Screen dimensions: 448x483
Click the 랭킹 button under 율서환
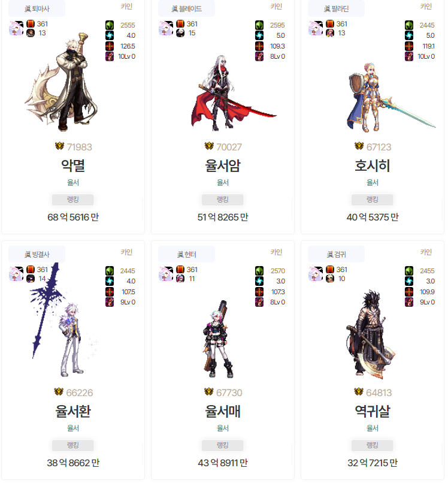(72, 445)
